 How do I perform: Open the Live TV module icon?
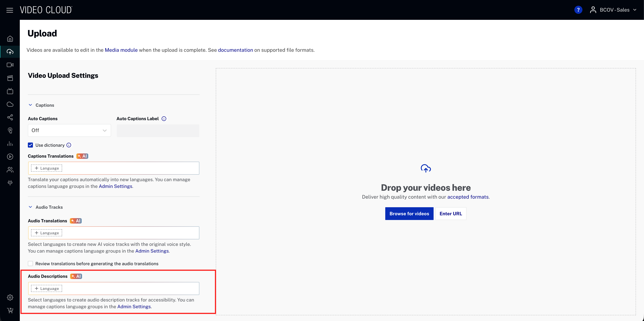coord(10,91)
